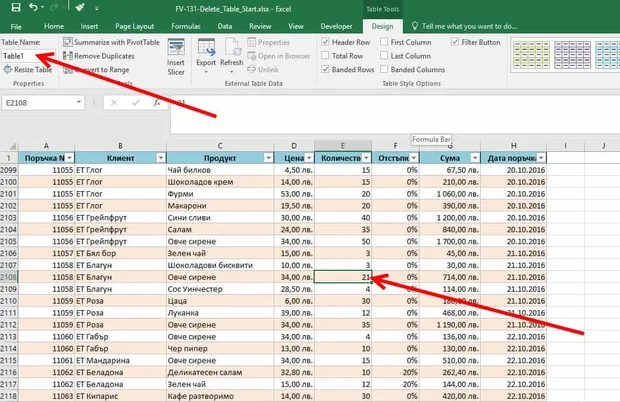Toggle the Banded Columns checkbox
This screenshot has width=620, height=402.
(384, 69)
